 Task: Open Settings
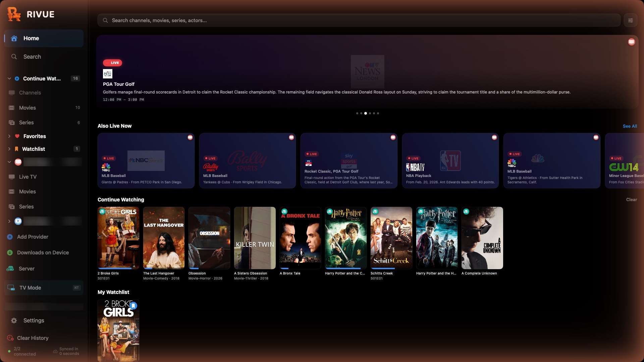coord(44,320)
